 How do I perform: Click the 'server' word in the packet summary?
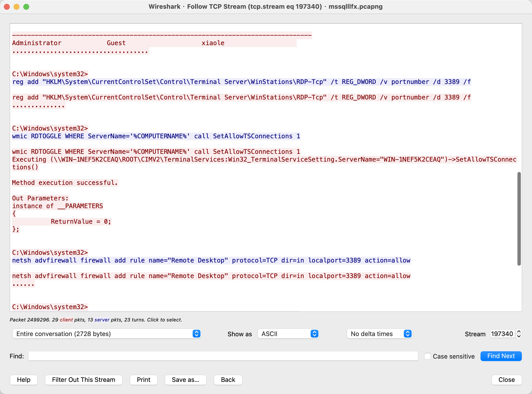(102, 320)
